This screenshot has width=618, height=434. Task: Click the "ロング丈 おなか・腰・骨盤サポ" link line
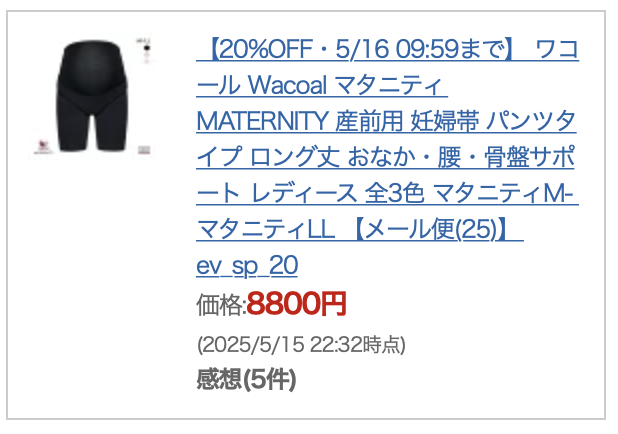click(412, 157)
